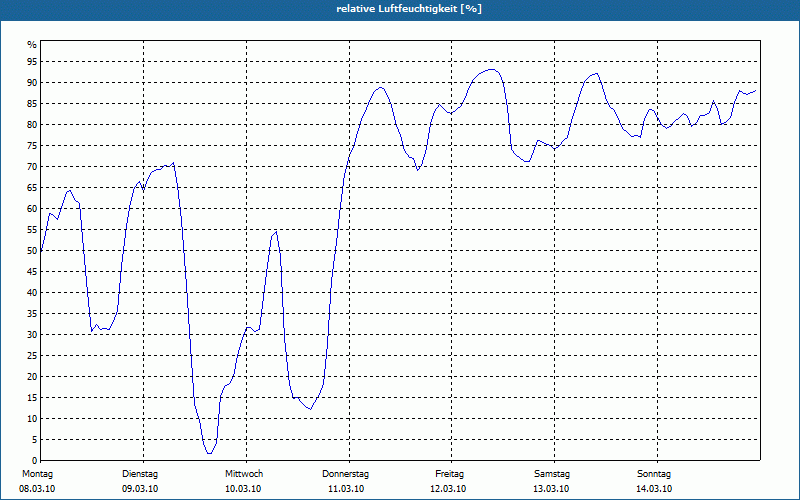Click the date 09.03.10
800x500 pixels.
click(x=140, y=489)
